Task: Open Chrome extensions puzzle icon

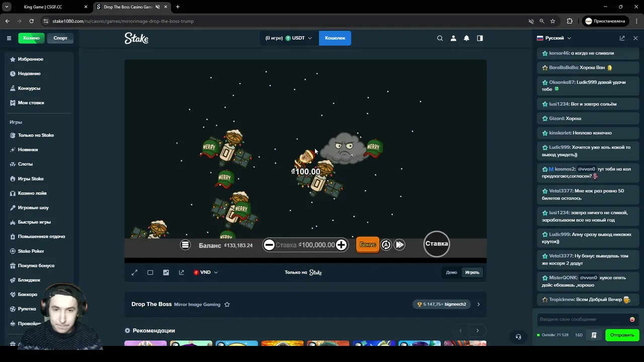Action: pos(570,21)
